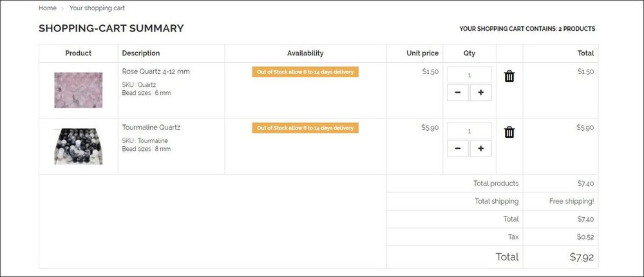
Task: Remove Tourmaline Quartz with trash icon
Action: point(509,133)
